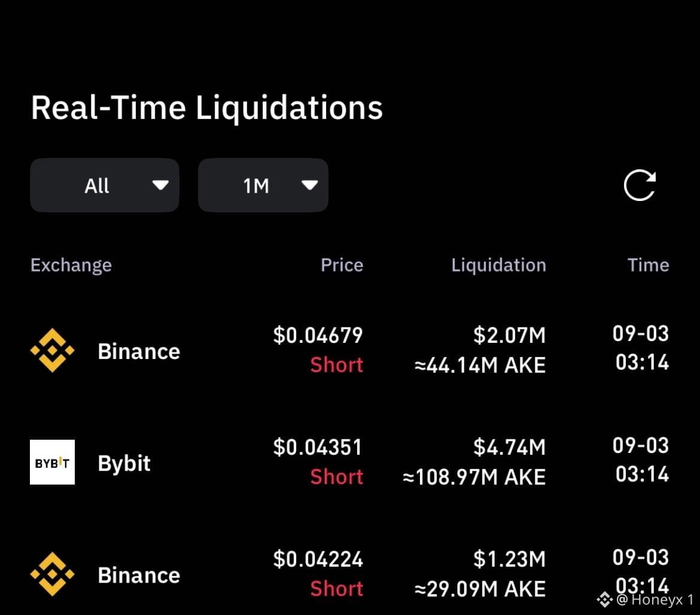Open the 1M amount filter dropdown
The image size is (700, 615).
(x=263, y=185)
